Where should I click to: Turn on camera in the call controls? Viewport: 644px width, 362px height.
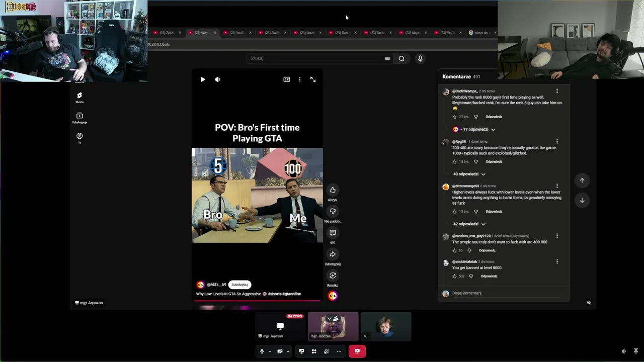pyautogui.click(x=280, y=351)
